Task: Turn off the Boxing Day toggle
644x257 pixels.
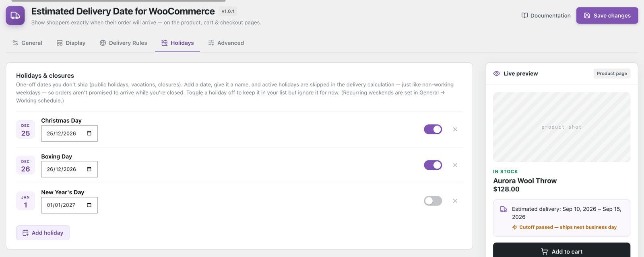Action: pyautogui.click(x=433, y=165)
